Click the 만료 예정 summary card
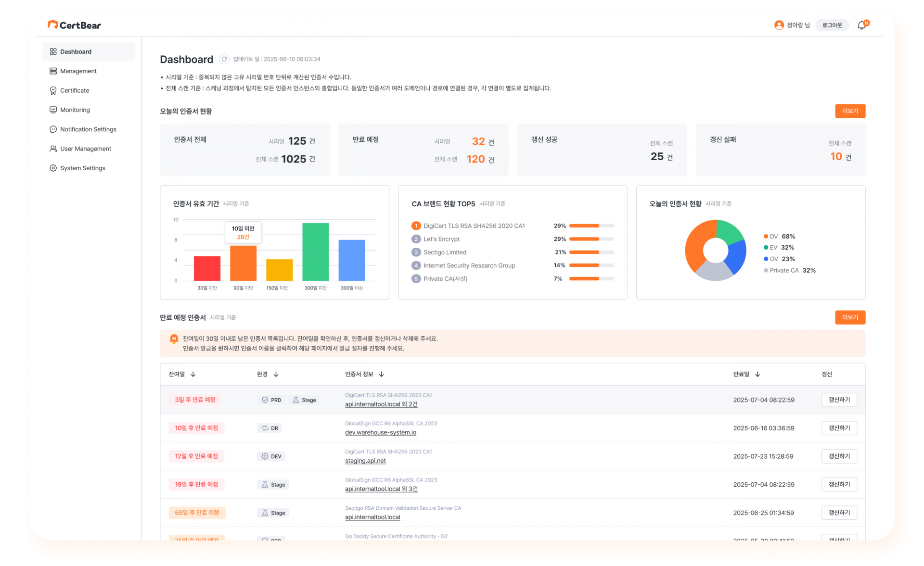The image size is (924, 566). point(423,150)
